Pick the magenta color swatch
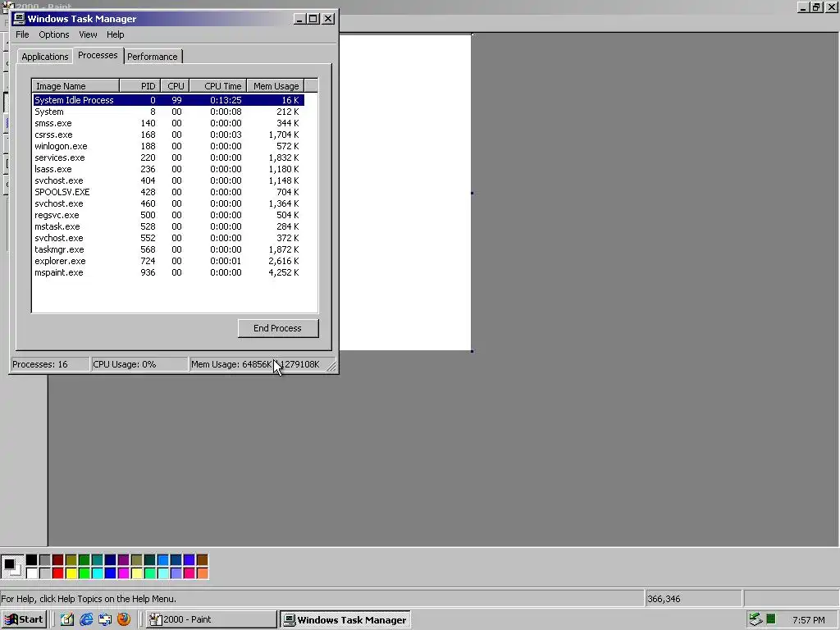 coord(123,573)
